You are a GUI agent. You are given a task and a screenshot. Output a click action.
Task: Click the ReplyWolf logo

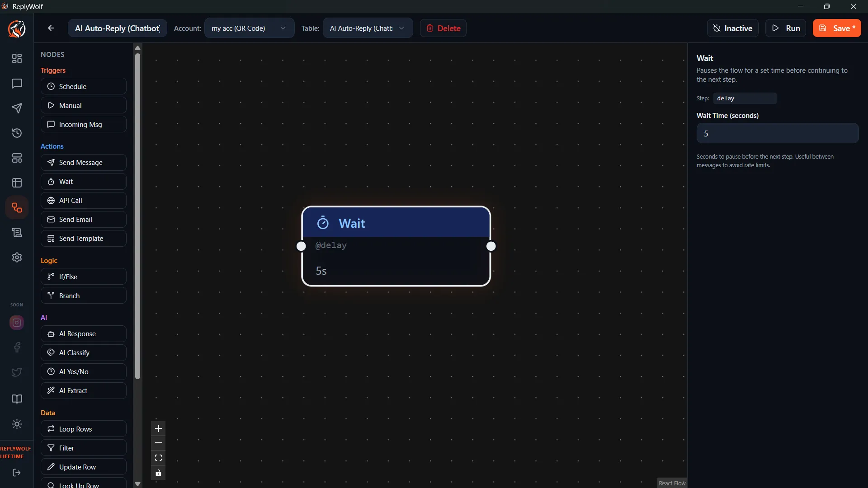pyautogui.click(x=17, y=29)
